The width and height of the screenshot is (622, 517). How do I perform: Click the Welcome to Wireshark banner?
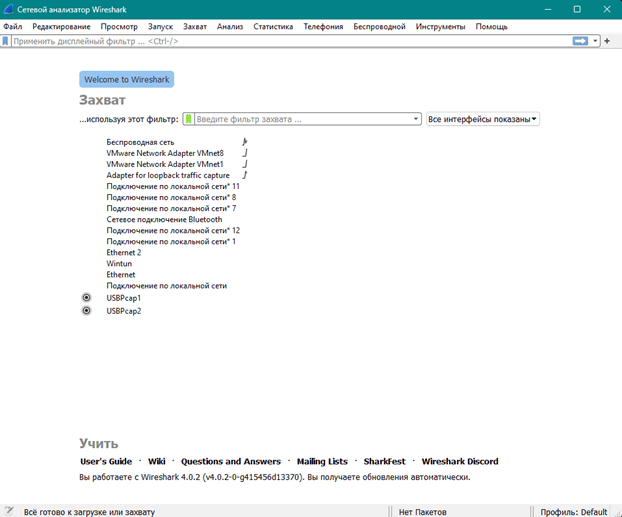pyautogui.click(x=127, y=79)
